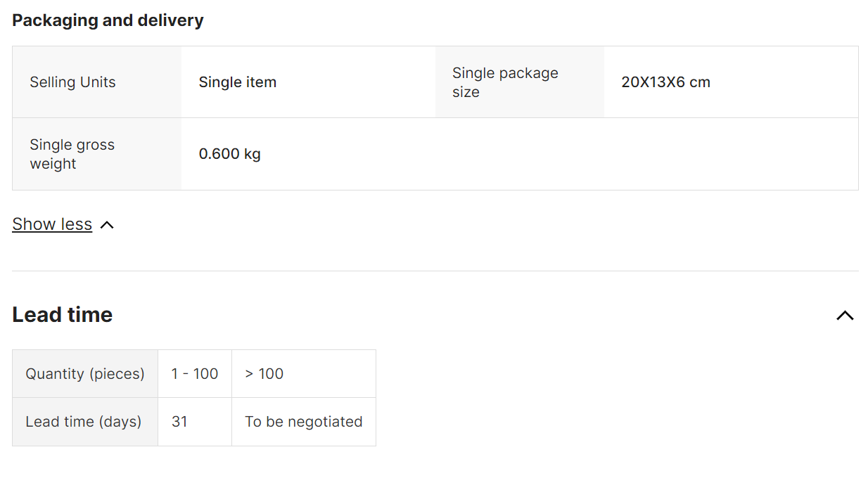Image resolution: width=868 pixels, height=478 pixels.
Task: Click the To be negotiated cell
Action: [x=304, y=422]
